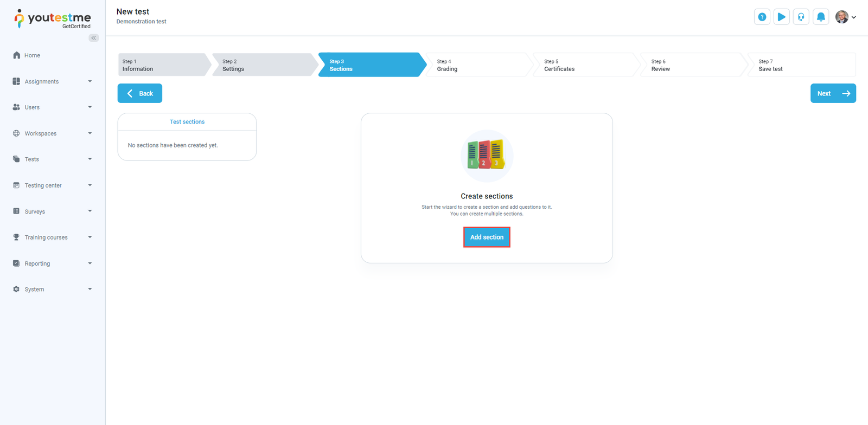Collapse the sidebar with double-chevron icon
Viewport: 868px width, 425px height.
click(94, 38)
